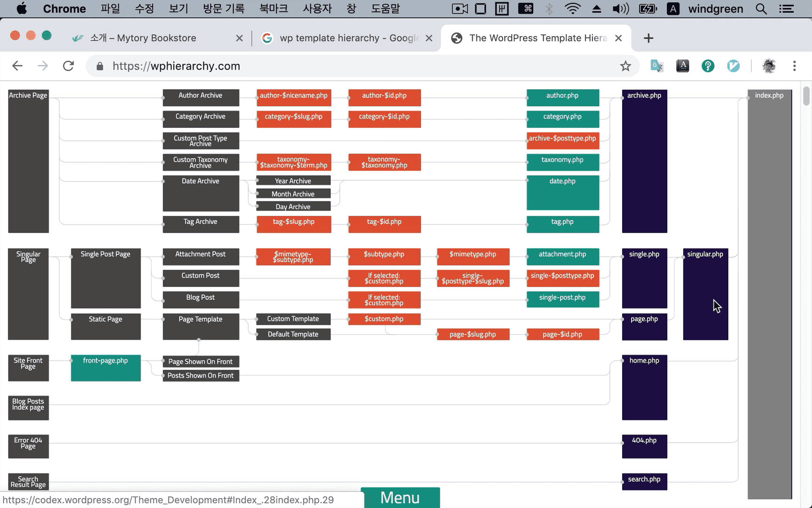Click the single-post.php block
This screenshot has height=508, width=812.
(x=562, y=300)
